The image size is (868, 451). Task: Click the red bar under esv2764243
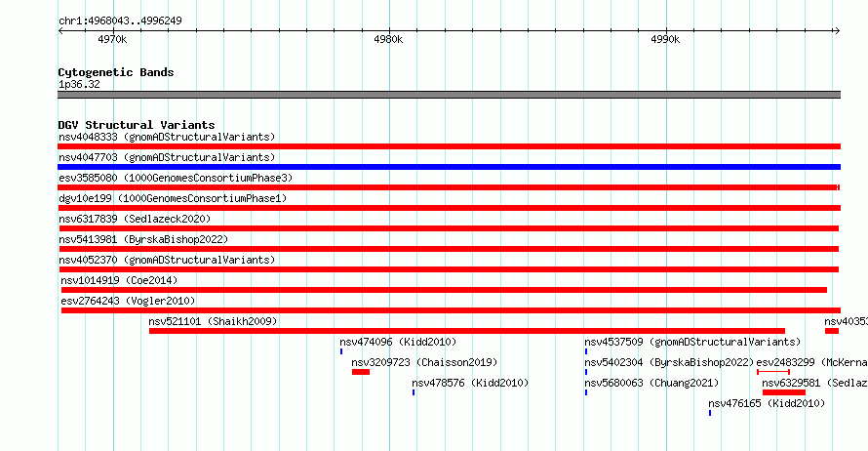pos(451,310)
